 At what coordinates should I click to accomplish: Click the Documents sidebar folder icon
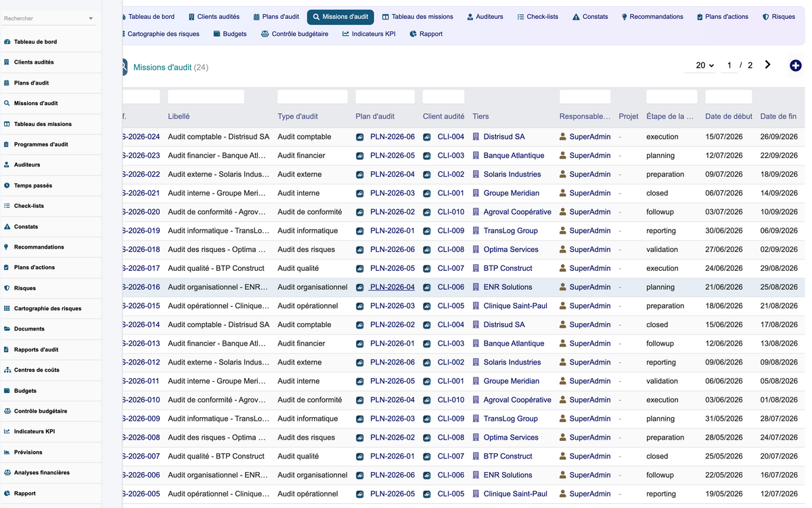pyautogui.click(x=7, y=329)
